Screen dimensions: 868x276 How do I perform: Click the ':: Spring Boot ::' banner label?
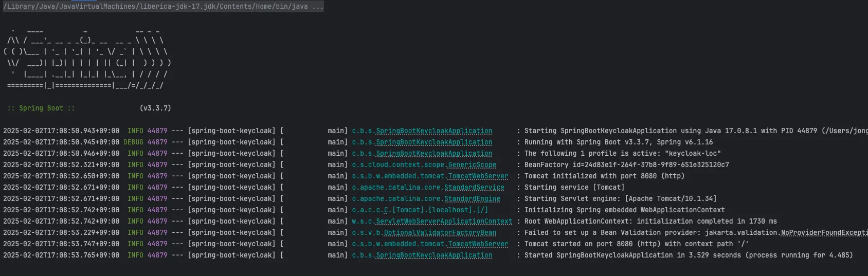click(x=41, y=108)
